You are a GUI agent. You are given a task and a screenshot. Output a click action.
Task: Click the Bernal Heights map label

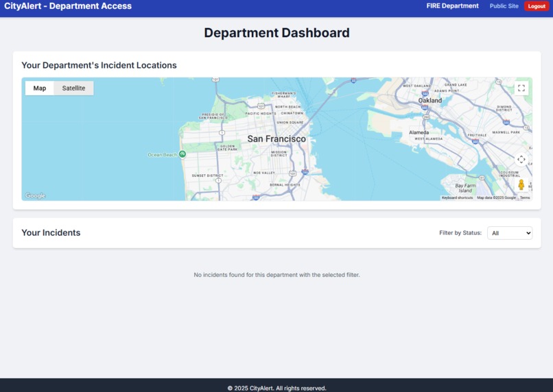[285, 184]
